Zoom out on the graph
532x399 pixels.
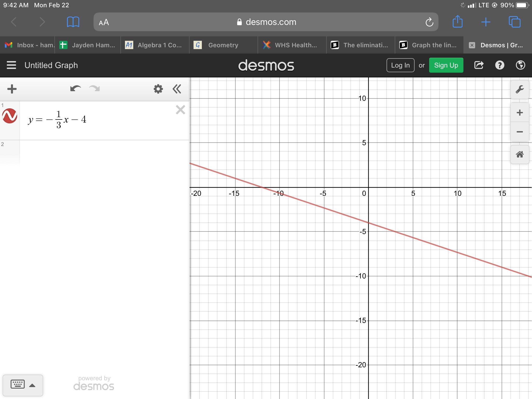[x=520, y=132]
